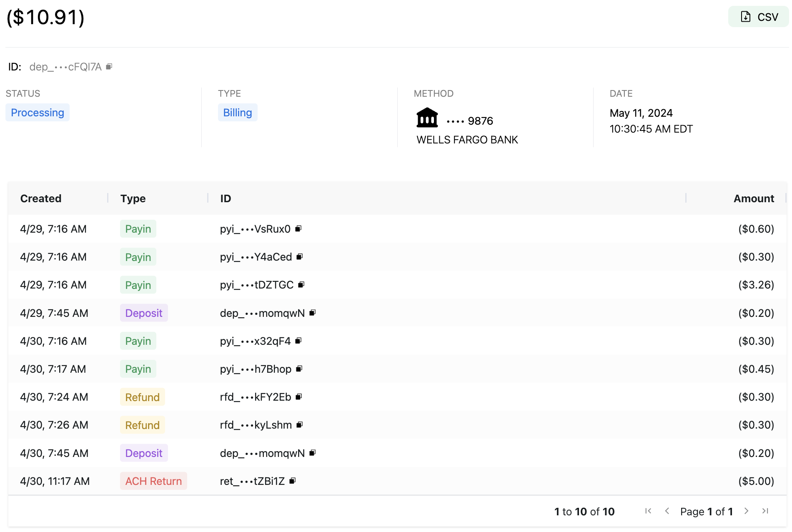Click Deposit tag on 4/29, 7:45 AM row
Viewport: 792px width, 532px height.
(144, 313)
